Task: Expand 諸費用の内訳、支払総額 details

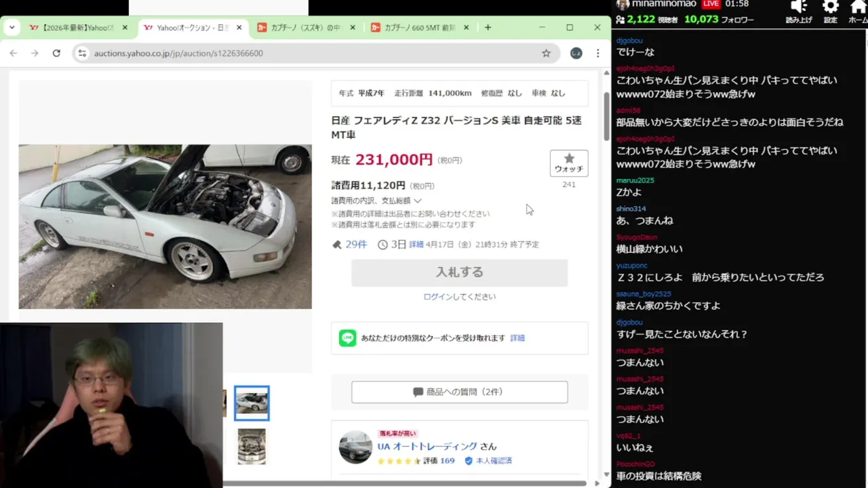Action: [x=376, y=201]
